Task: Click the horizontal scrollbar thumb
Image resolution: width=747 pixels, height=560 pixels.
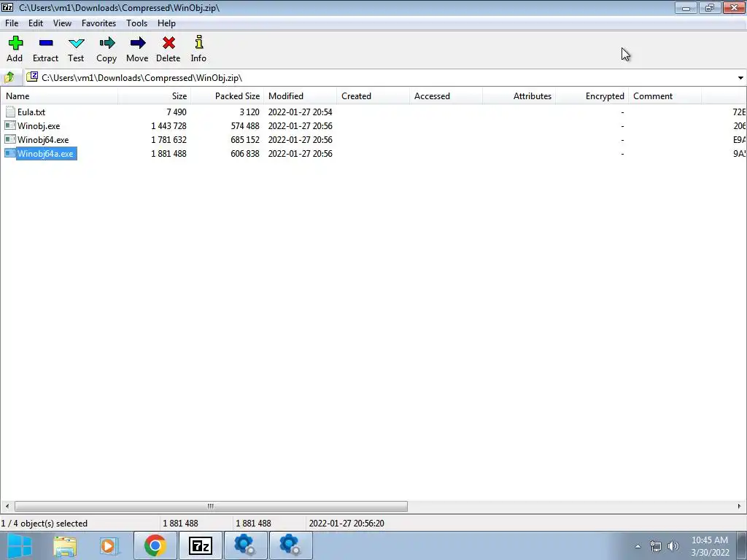Action: tap(211, 506)
